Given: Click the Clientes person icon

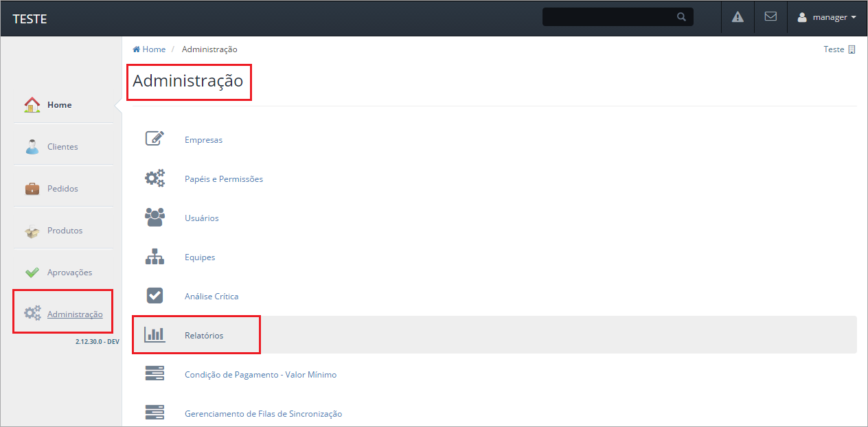Looking at the screenshot, I should pos(32,147).
